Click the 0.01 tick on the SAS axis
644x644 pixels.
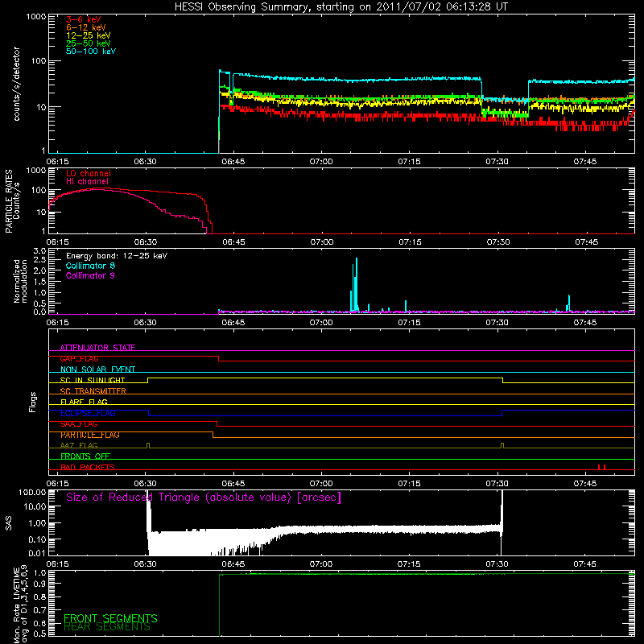[x=37, y=553]
